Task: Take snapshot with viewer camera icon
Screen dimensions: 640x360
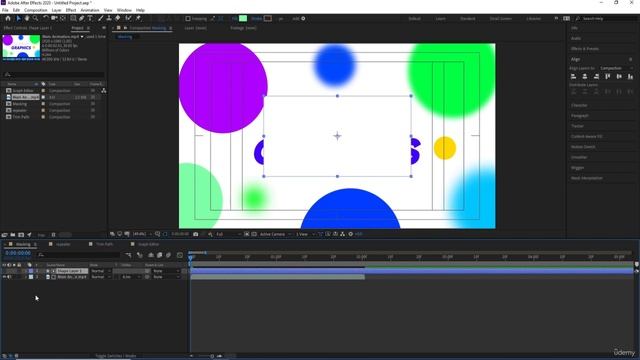Action: click(x=196, y=234)
